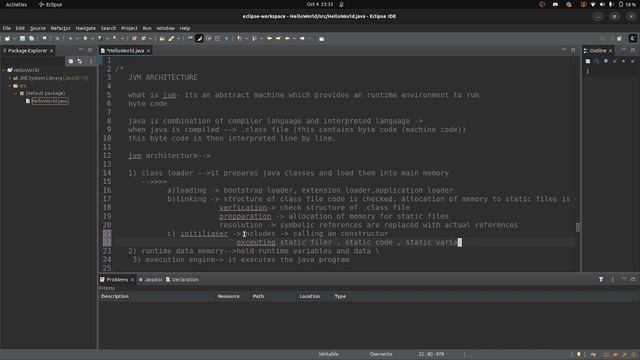Open the External Tools dropdown arrow

[122, 38]
